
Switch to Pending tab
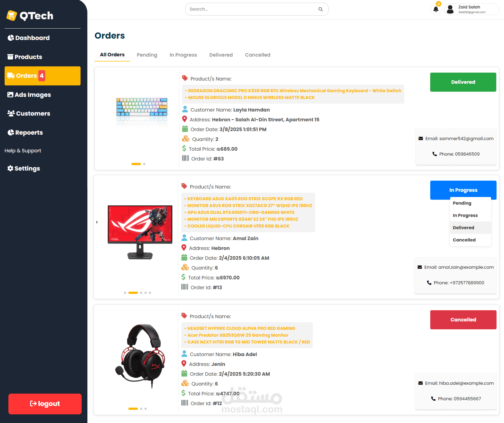point(147,55)
